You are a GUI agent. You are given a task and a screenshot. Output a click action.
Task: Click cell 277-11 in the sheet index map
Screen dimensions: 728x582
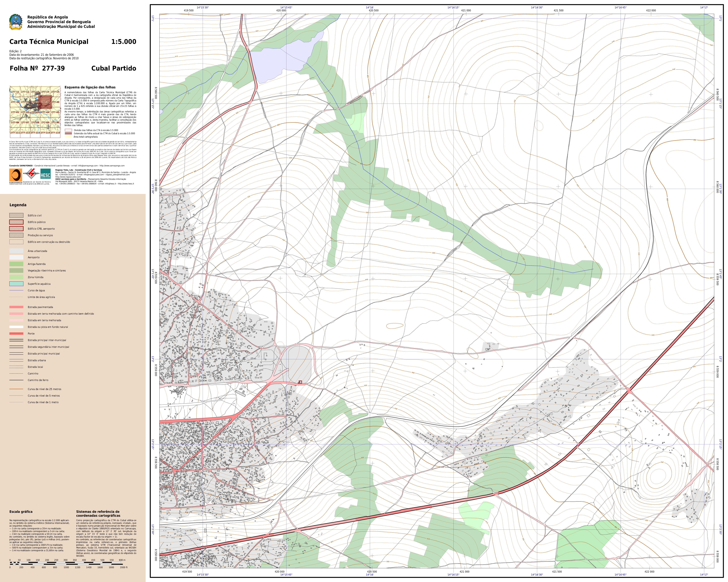pos(15,92)
